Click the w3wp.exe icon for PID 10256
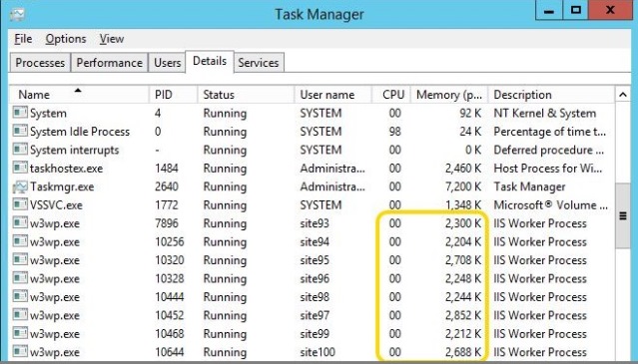The width and height of the screenshot is (638, 364). point(20,241)
